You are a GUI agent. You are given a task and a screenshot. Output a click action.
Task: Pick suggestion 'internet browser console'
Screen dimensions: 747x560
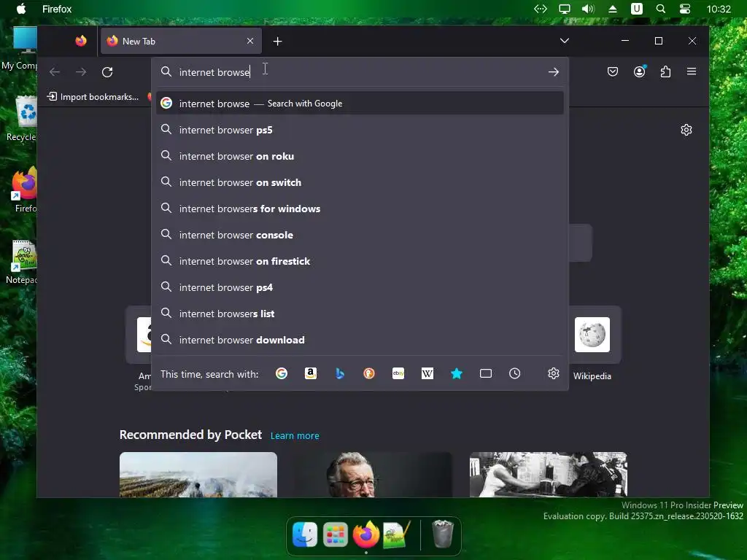click(x=360, y=234)
